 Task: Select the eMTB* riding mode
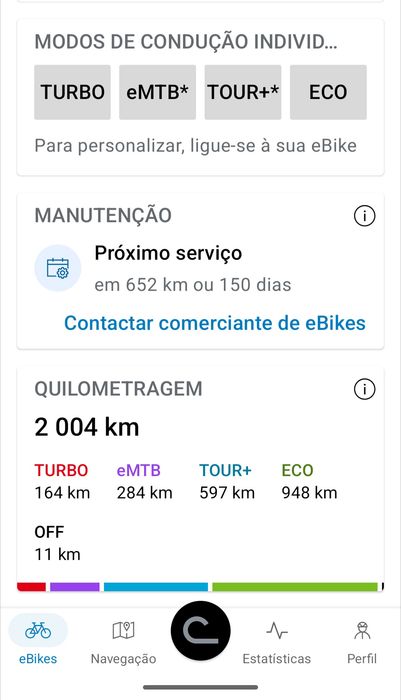tap(158, 92)
